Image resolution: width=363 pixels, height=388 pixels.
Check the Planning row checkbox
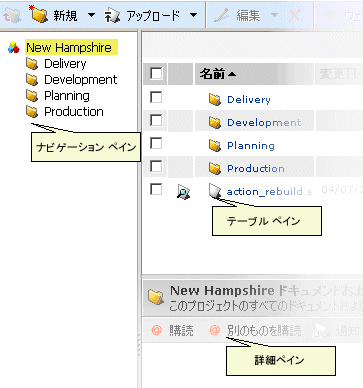click(x=156, y=143)
